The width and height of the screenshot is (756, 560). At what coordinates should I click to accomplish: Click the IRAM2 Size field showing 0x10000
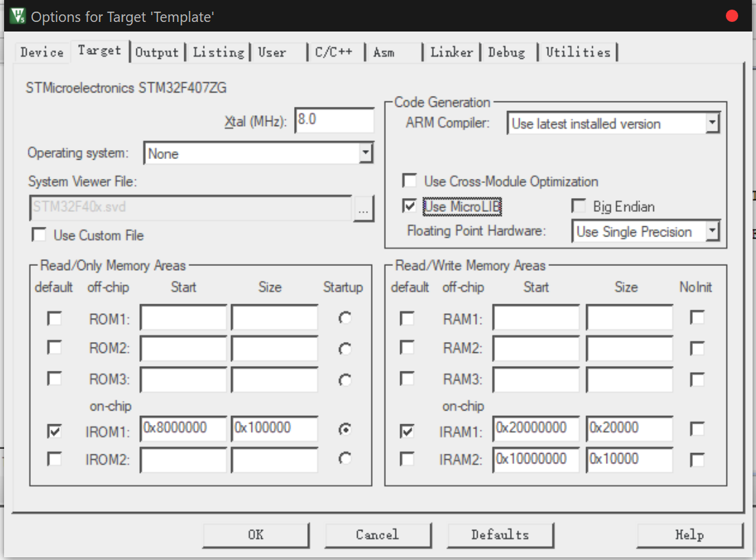coord(629,460)
